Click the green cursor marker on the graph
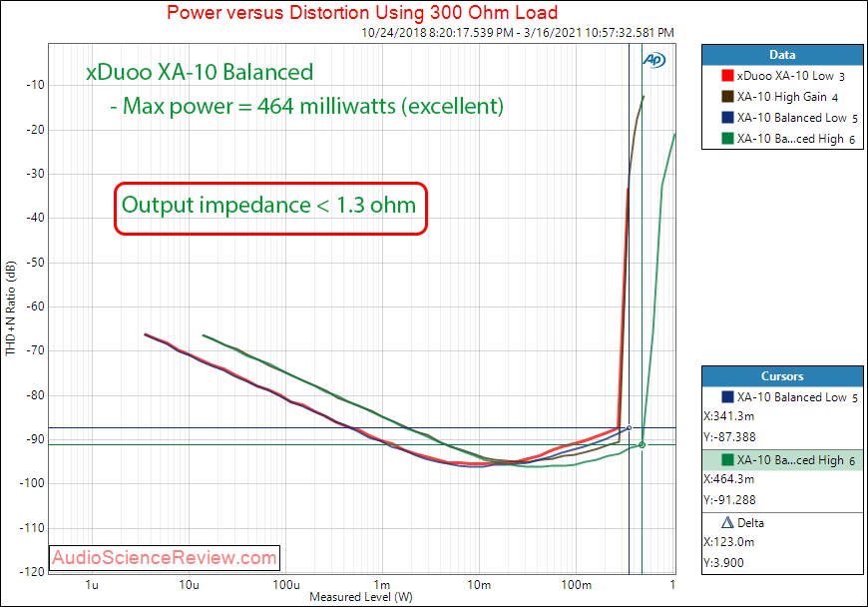Image resolution: width=868 pixels, height=607 pixels. [x=643, y=444]
